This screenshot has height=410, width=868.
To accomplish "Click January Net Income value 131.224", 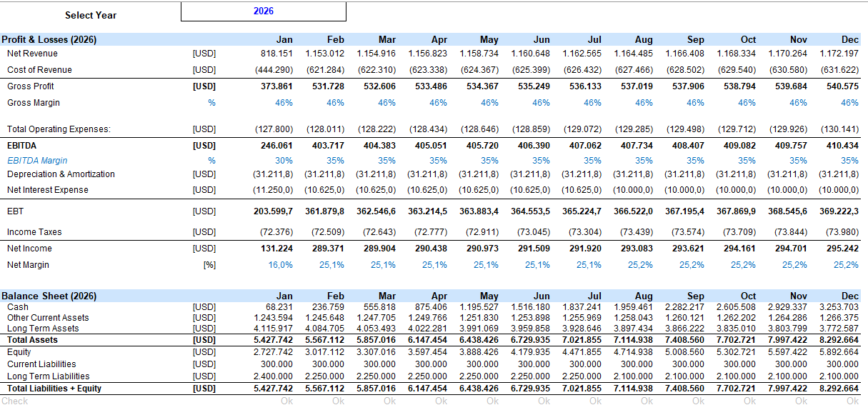I will coord(276,249).
